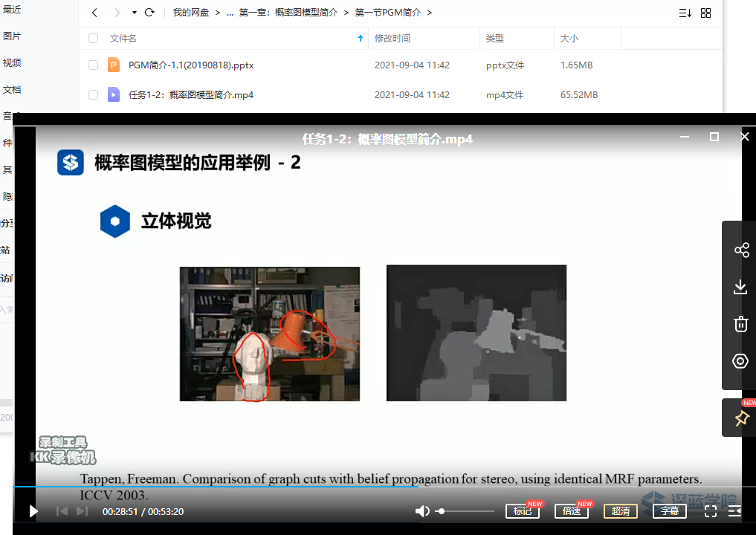Skip to previous video
The height and width of the screenshot is (535, 756).
coord(62,511)
